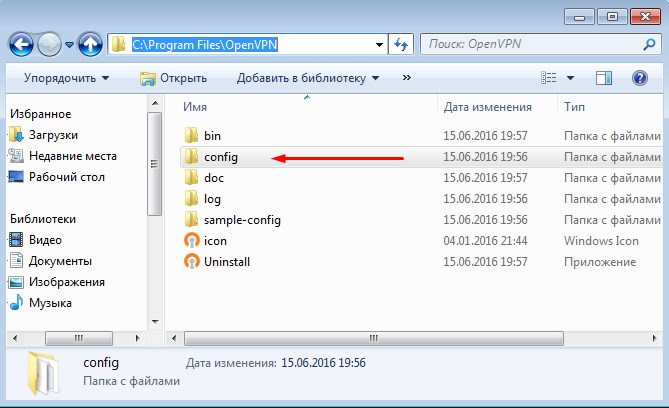Click file list horizontal scroll left arrow

pyautogui.click(x=174, y=338)
